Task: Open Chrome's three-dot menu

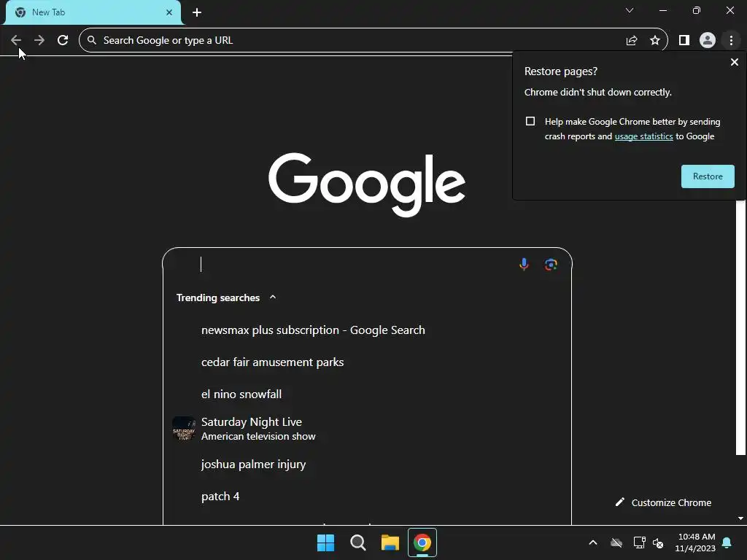Action: pyautogui.click(x=731, y=41)
